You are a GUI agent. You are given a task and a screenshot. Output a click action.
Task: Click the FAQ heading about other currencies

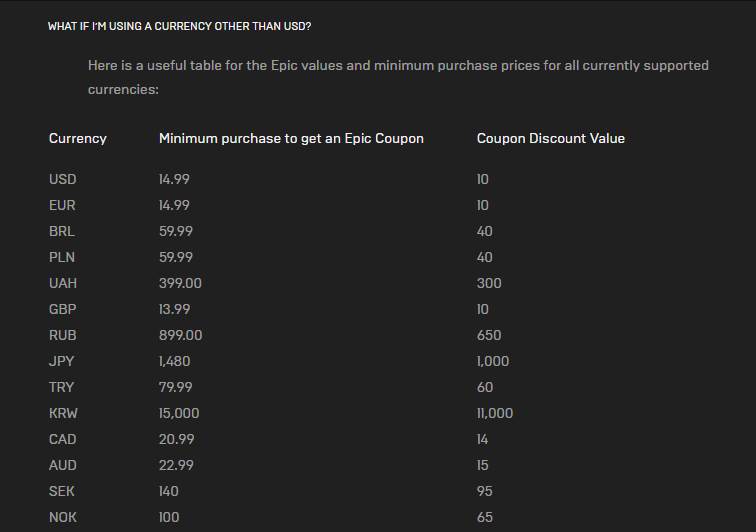coord(179,26)
